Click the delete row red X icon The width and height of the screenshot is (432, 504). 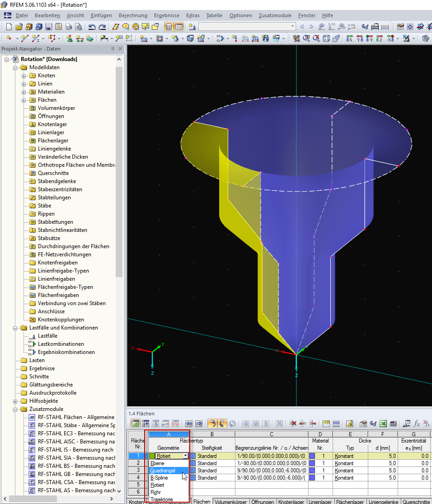pos(292,424)
